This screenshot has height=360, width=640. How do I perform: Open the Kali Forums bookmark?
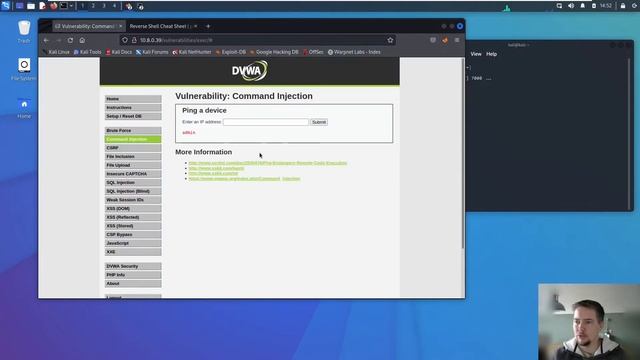tap(152, 52)
